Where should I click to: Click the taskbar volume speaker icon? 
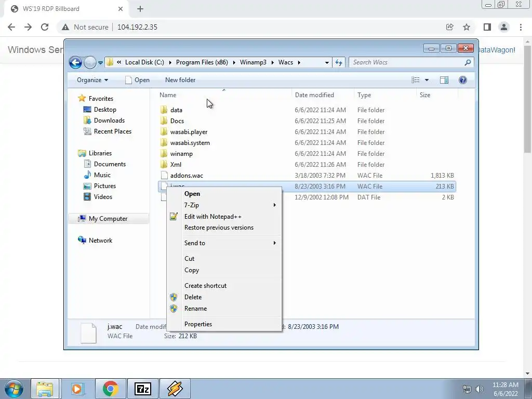pyautogui.click(x=480, y=389)
